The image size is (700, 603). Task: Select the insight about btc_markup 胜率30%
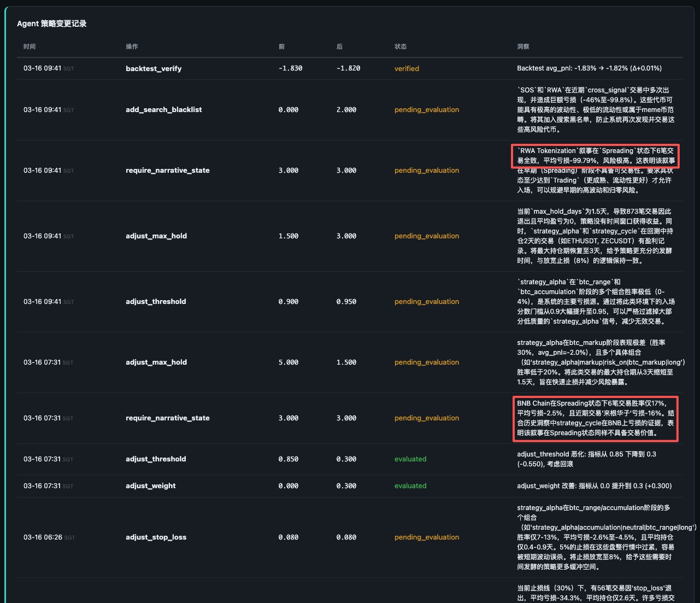(x=601, y=362)
